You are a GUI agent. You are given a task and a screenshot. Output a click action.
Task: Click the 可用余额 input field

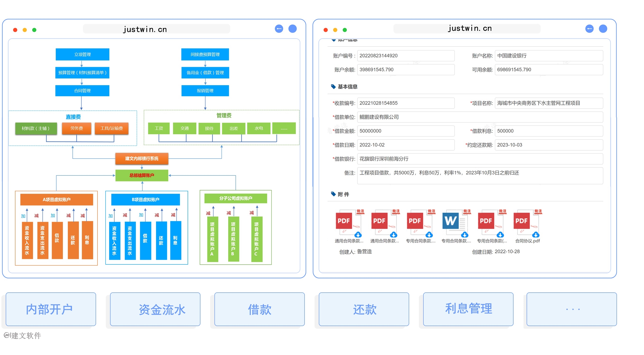click(549, 69)
